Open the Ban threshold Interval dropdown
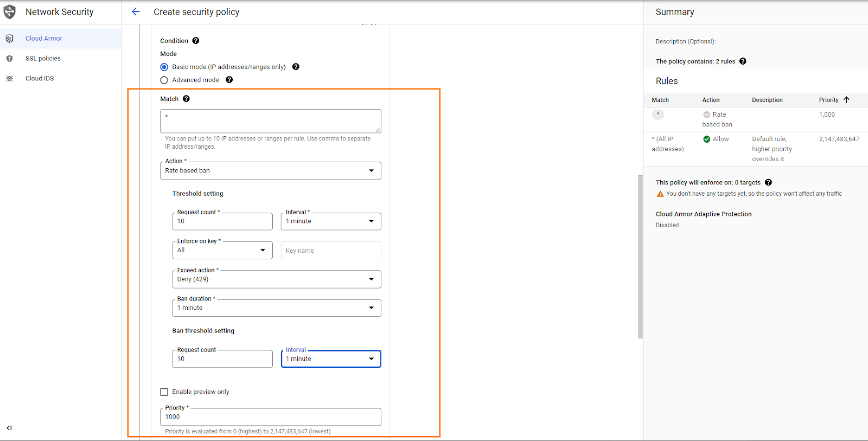The height and width of the screenshot is (441, 868). (x=331, y=359)
